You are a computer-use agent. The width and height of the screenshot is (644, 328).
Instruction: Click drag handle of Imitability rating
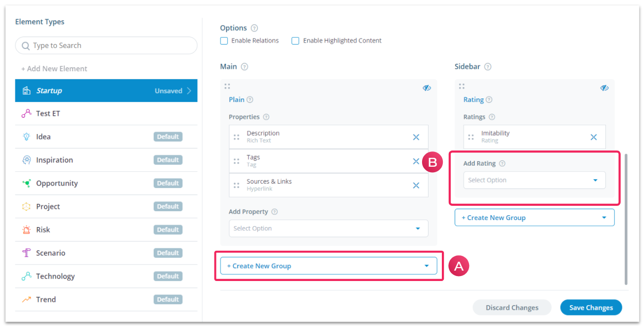point(471,137)
